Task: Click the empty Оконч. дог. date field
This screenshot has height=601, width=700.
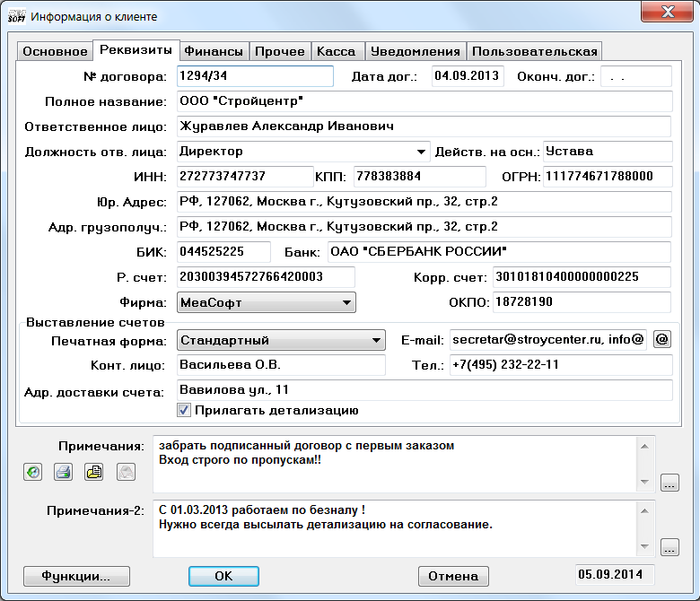Action: click(x=636, y=76)
